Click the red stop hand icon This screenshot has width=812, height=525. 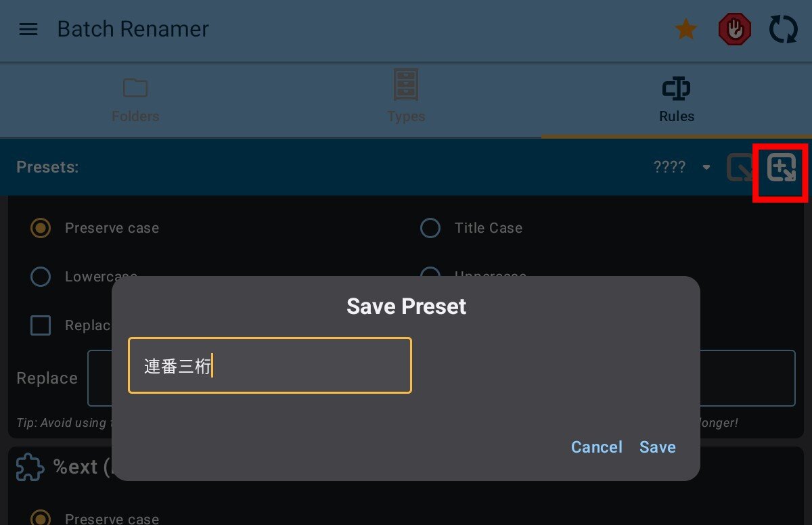pyautogui.click(x=734, y=30)
